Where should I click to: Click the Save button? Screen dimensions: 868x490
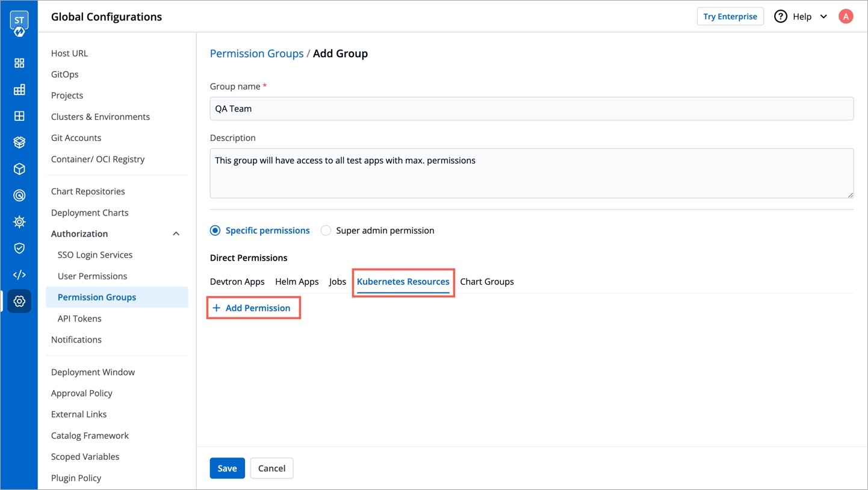click(227, 468)
